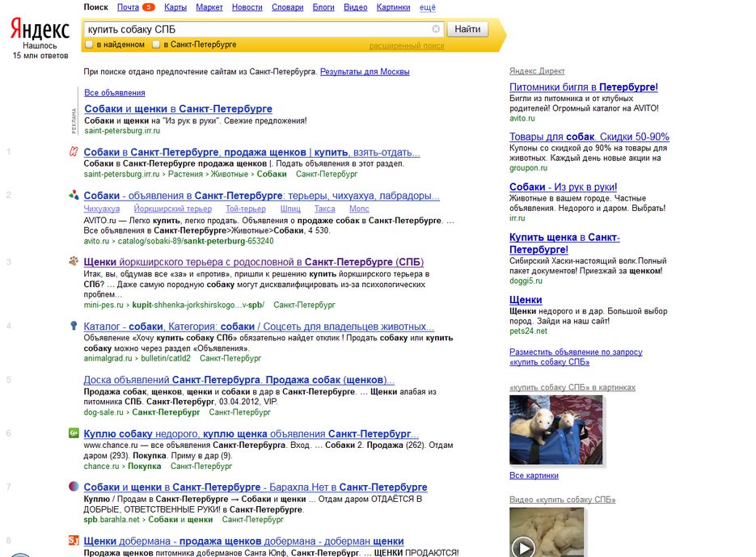Open the ferret image thumbnail
Screen dimensions: 756x557
pos(555,430)
